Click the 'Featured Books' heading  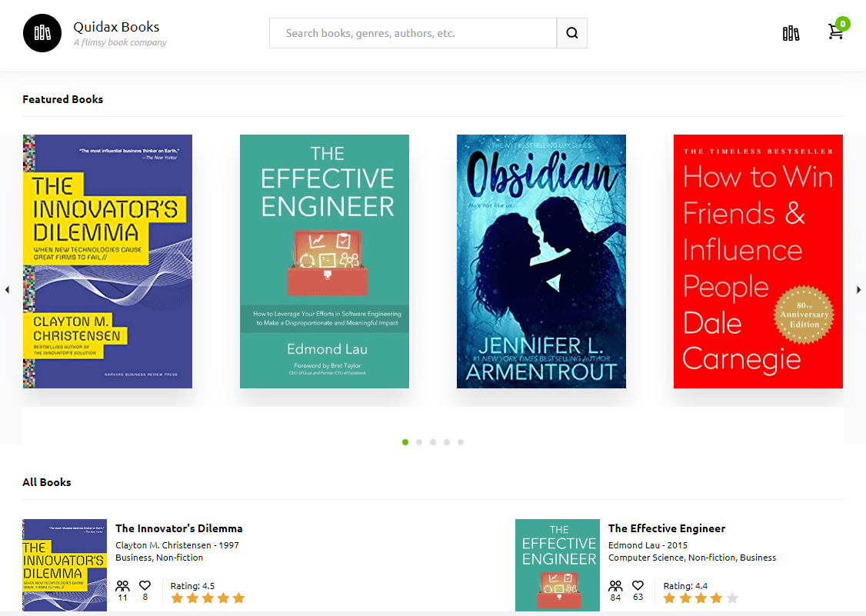pos(63,99)
